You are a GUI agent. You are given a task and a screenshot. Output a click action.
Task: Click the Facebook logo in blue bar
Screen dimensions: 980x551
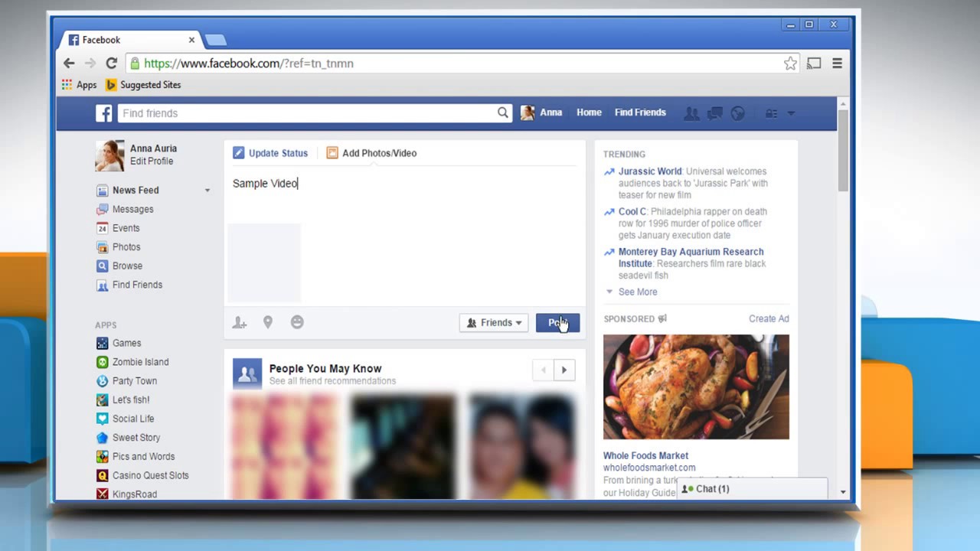[104, 113]
